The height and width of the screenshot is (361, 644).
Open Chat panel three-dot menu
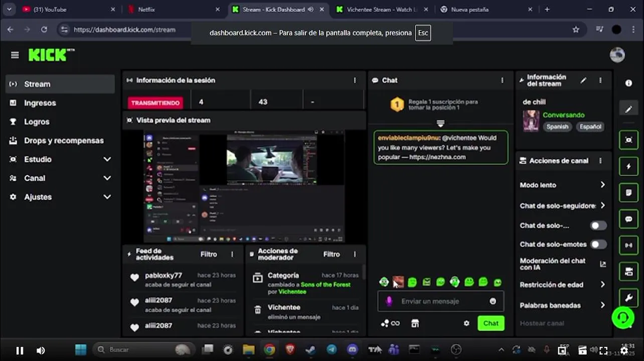pos(502,80)
